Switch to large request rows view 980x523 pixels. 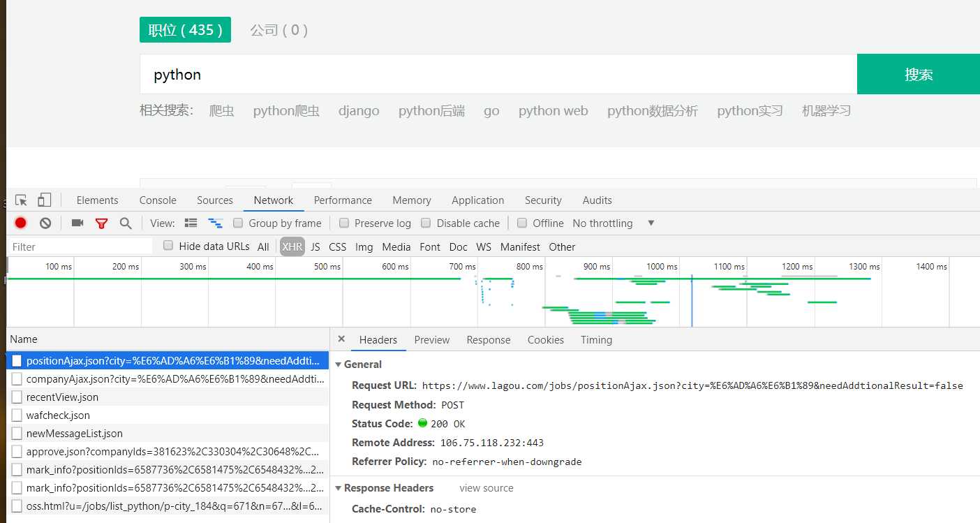point(191,223)
